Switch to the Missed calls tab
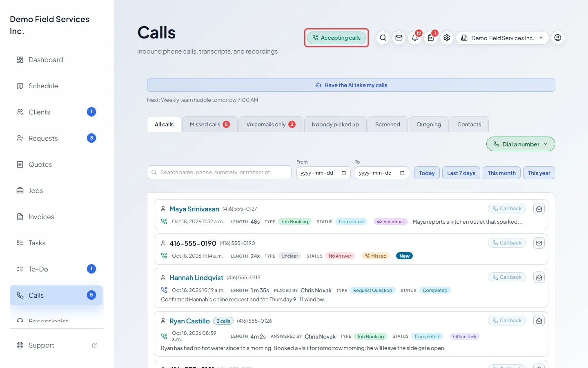The image size is (588, 368). 209,124
